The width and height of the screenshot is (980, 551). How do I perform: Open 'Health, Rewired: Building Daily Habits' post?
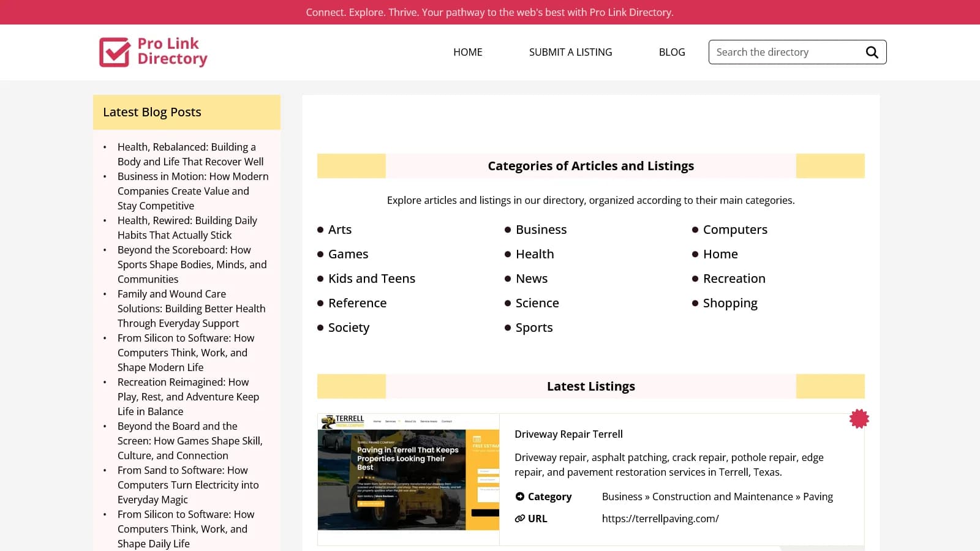pos(187,228)
